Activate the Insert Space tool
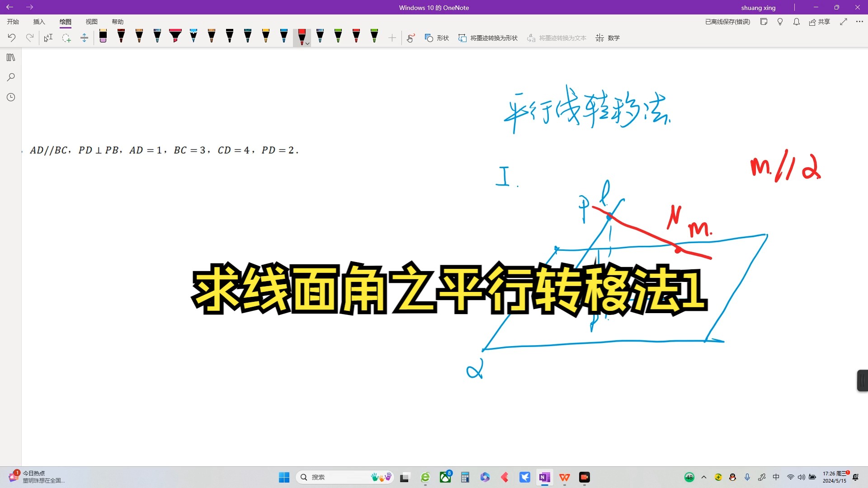Viewport: 868px width, 488px height. pyautogui.click(x=84, y=38)
